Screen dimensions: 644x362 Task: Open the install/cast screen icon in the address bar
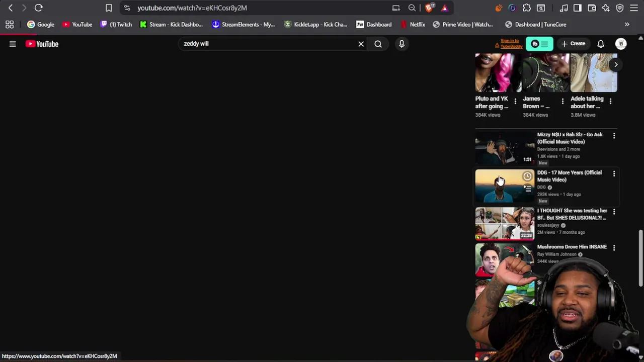[x=396, y=8]
